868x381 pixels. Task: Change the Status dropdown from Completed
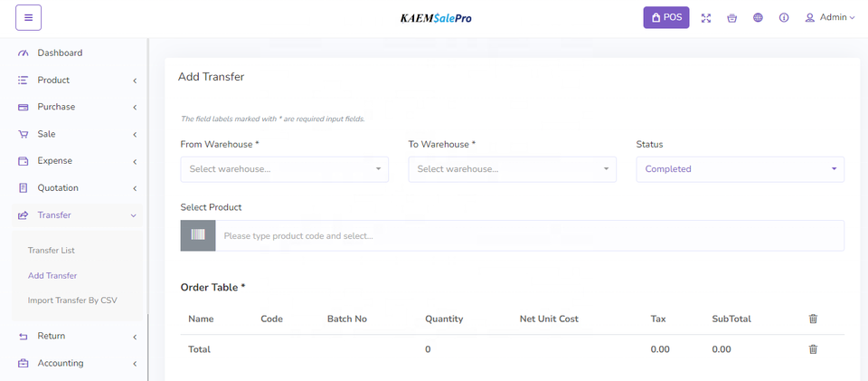[740, 169]
